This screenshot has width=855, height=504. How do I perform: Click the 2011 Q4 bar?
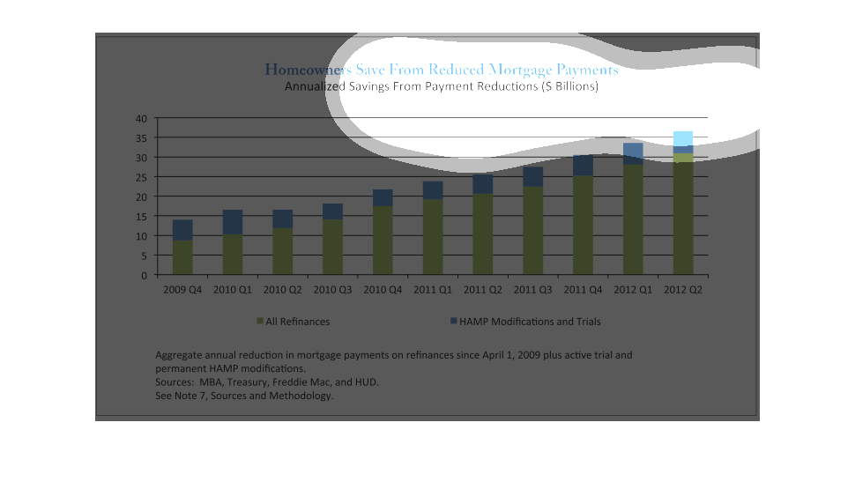[583, 215]
